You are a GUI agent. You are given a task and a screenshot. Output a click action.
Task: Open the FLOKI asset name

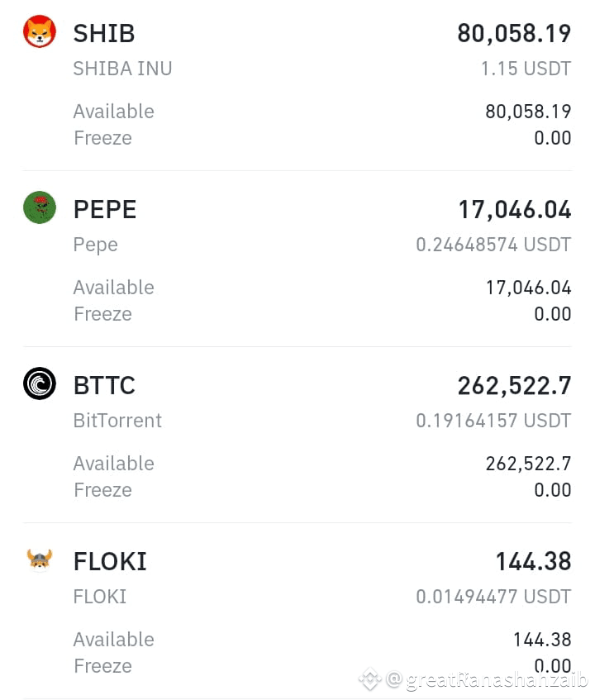(110, 561)
